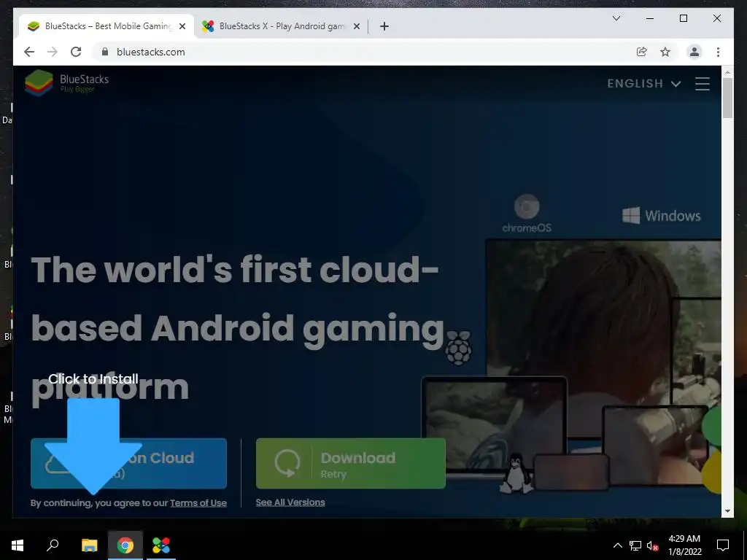Click the Chrome taskbar icon
The height and width of the screenshot is (560, 747).
[x=125, y=545]
